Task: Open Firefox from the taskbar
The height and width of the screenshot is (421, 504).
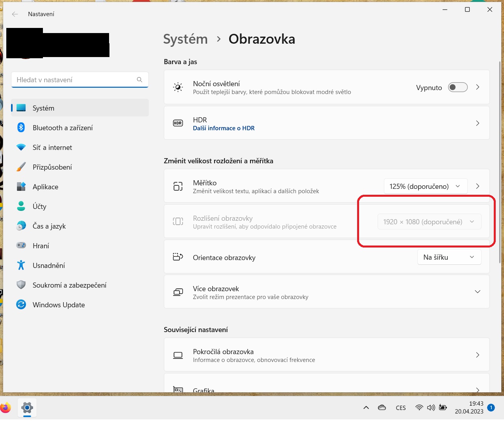Action: (x=5, y=408)
